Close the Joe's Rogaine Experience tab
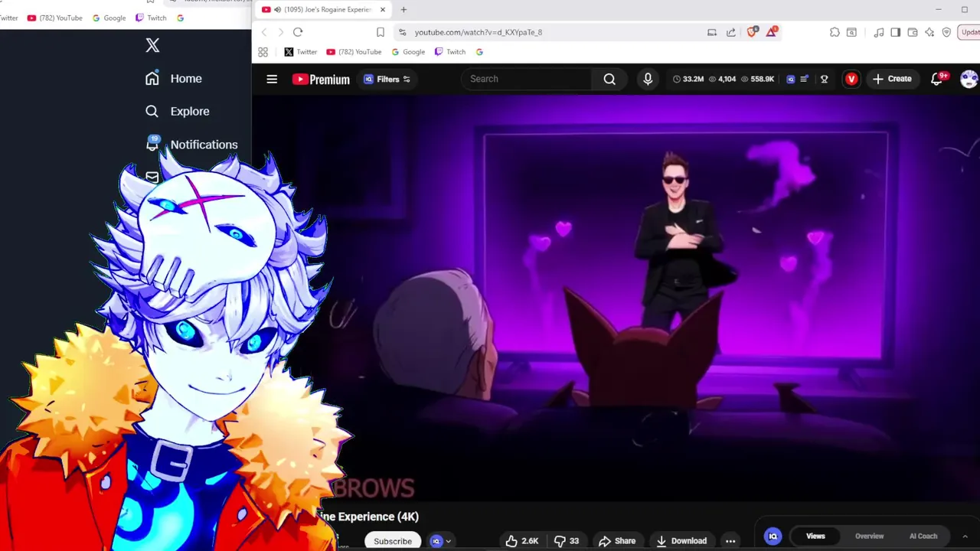 coord(383,10)
